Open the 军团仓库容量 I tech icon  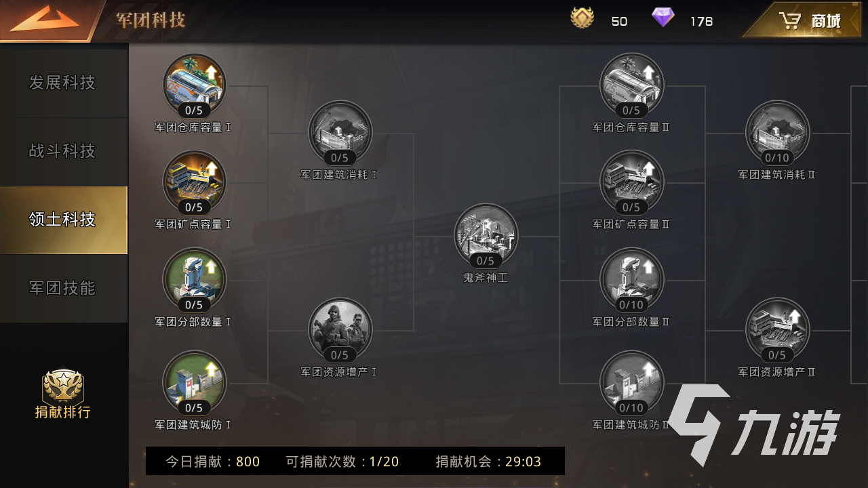(194, 85)
